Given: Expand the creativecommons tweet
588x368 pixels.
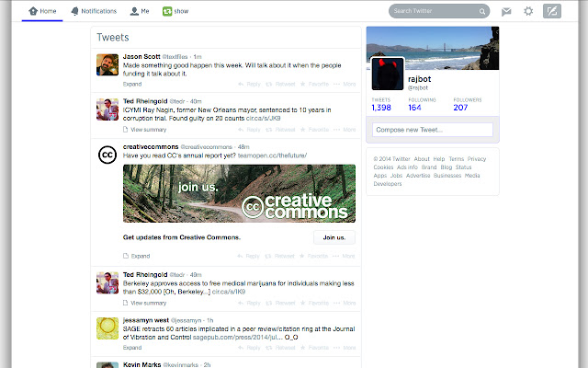Looking at the screenshot, I should (x=137, y=256).
